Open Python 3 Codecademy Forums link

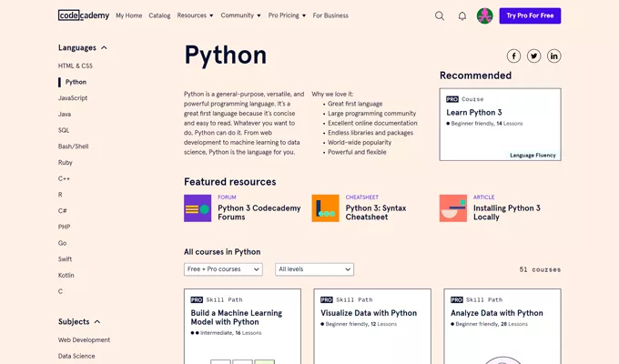click(259, 212)
